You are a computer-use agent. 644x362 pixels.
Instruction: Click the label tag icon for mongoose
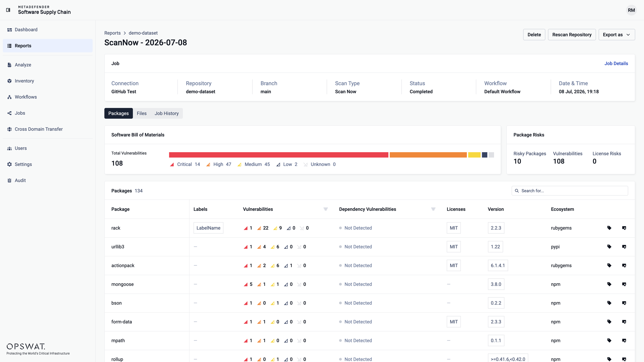click(609, 284)
